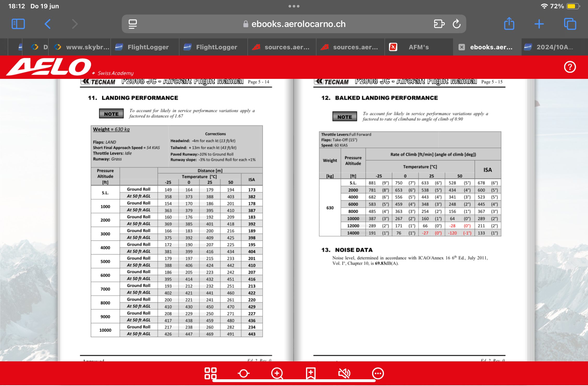Go back with the back arrow
588x386 pixels.
click(47, 24)
